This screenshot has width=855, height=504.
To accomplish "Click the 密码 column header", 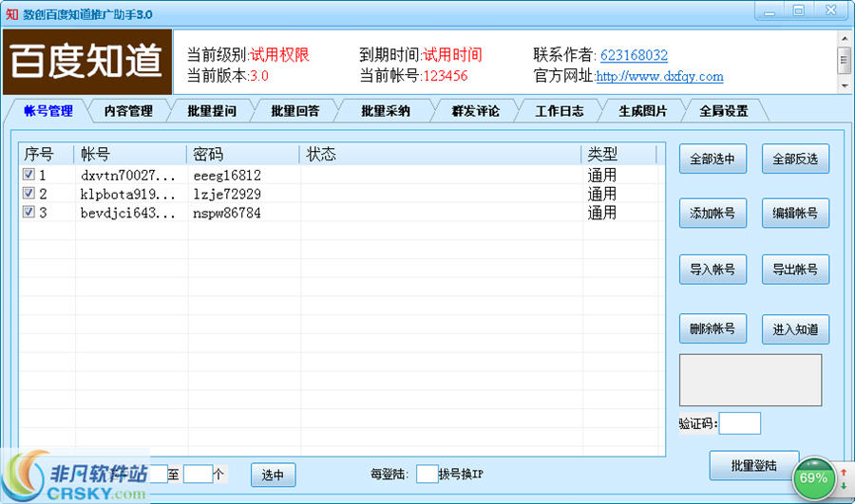I will (242, 155).
